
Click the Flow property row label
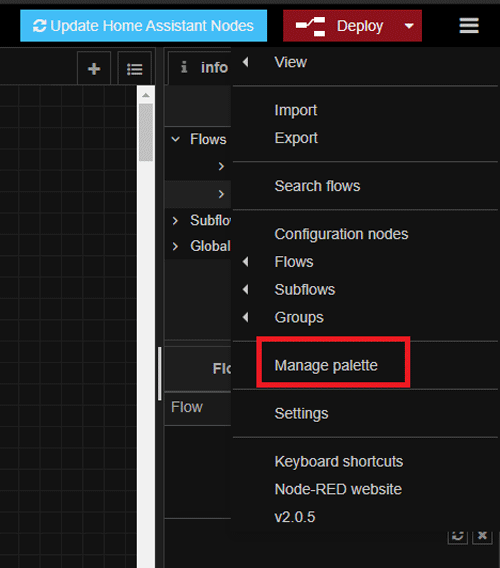[187, 407]
